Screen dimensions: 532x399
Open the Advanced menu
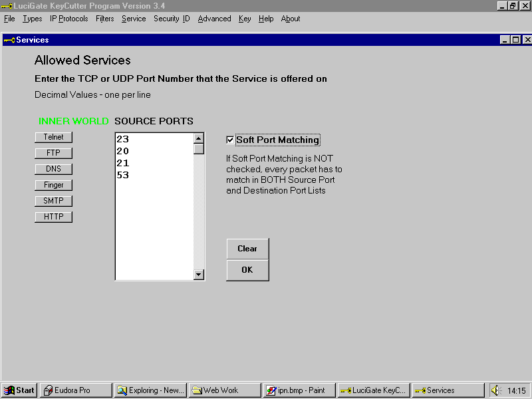click(214, 19)
